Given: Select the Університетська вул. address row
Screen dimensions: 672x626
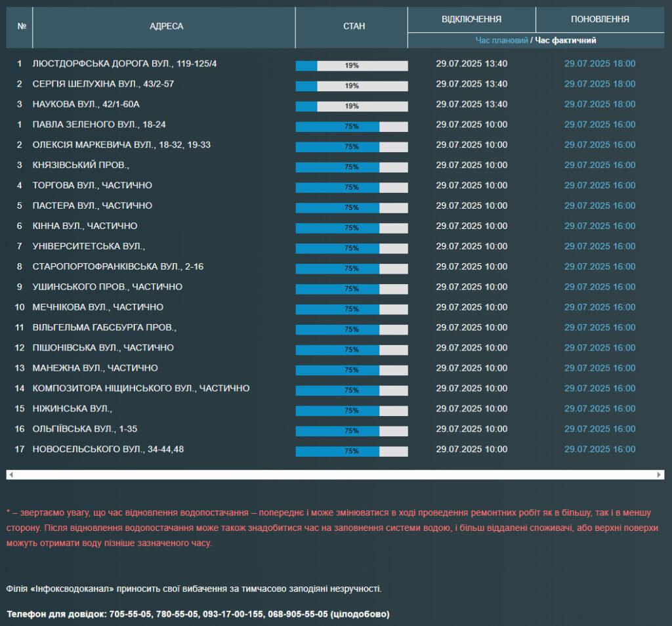Looking at the screenshot, I should coord(335,246).
